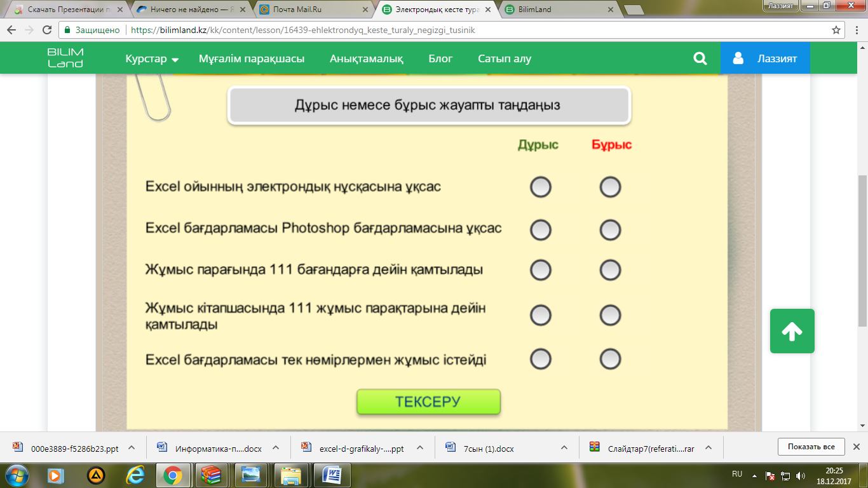Click the BilimLand logo
Screen dimensions: 868x488
[x=65, y=58]
